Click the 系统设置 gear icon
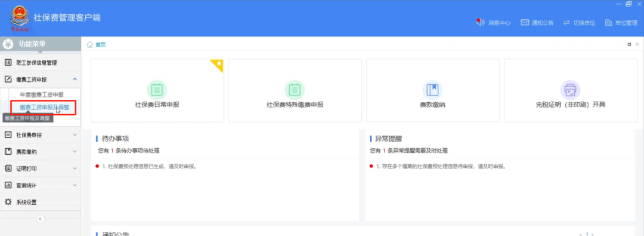This screenshot has height=236, width=644. [8, 202]
